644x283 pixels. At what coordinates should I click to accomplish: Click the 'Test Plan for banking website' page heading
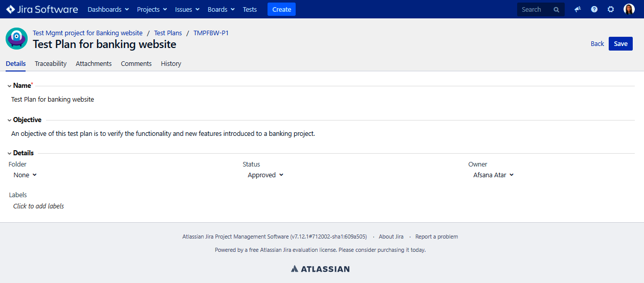[104, 44]
